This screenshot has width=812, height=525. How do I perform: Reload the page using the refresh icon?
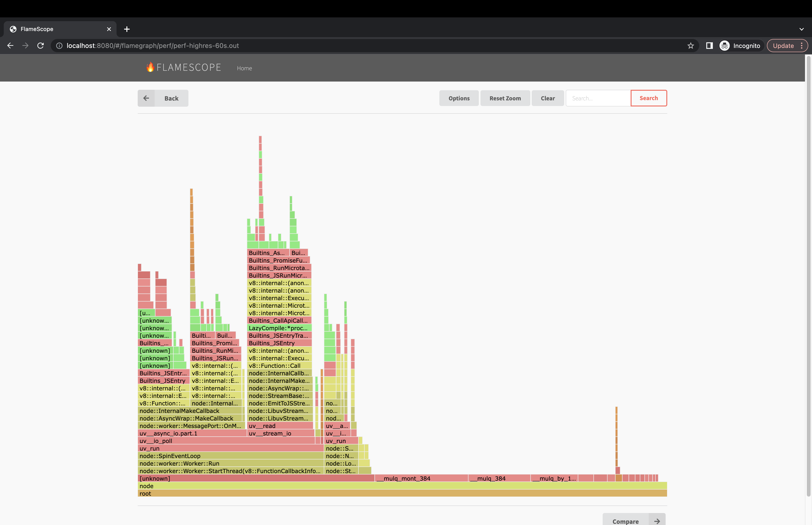(40, 45)
